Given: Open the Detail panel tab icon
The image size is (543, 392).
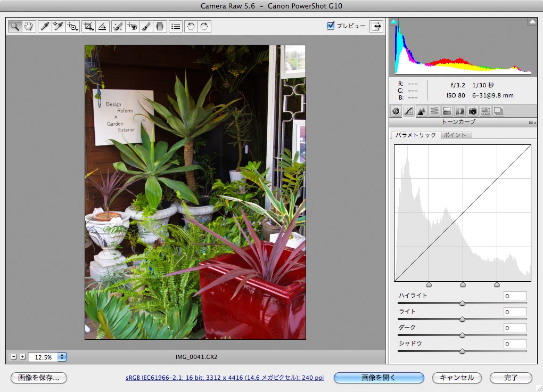Looking at the screenshot, I should (x=422, y=111).
